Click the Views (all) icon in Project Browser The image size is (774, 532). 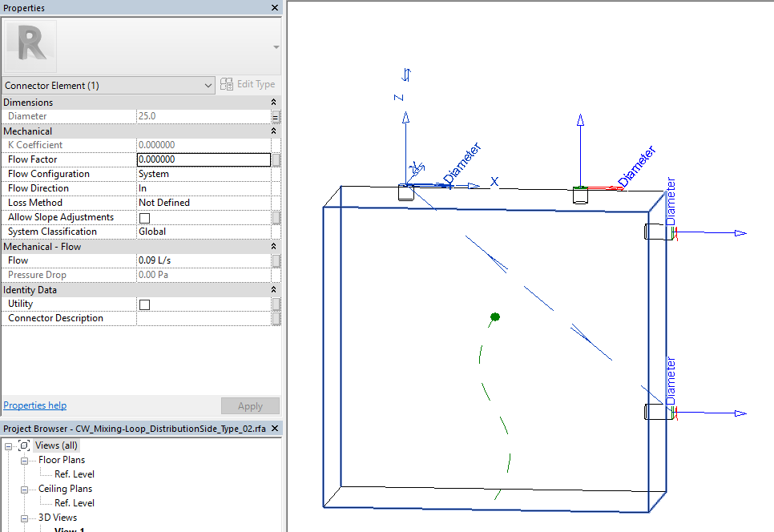[23, 445]
